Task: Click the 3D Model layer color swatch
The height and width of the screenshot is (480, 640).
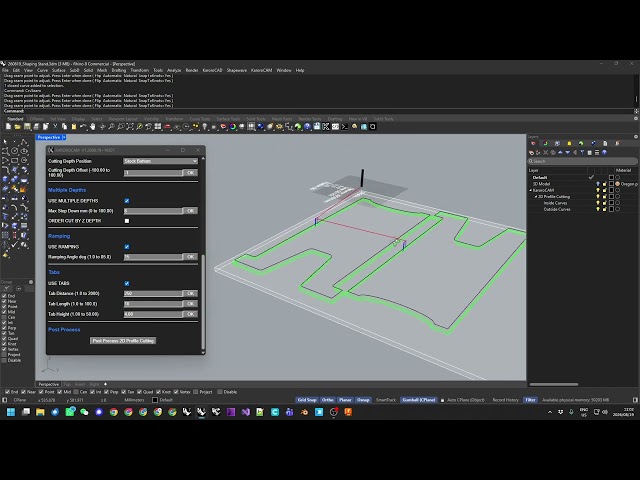Action: click(611, 184)
